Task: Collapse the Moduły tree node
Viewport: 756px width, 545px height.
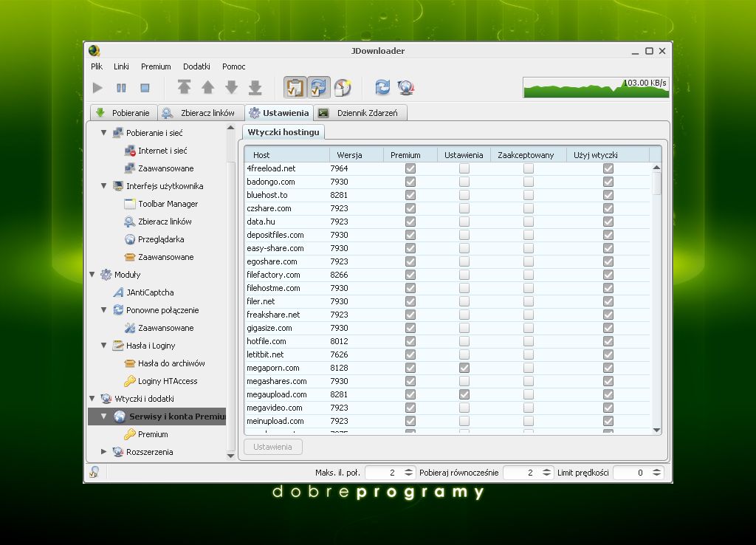Action: point(92,275)
